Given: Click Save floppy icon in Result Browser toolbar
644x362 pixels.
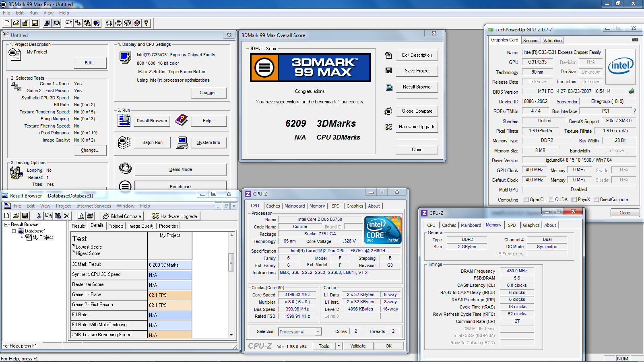Looking at the screenshot, I should point(25,216).
